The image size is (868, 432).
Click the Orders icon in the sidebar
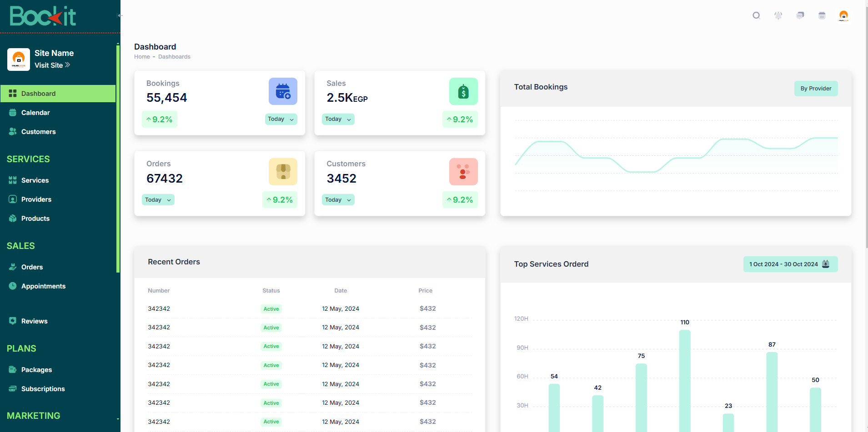(13, 267)
